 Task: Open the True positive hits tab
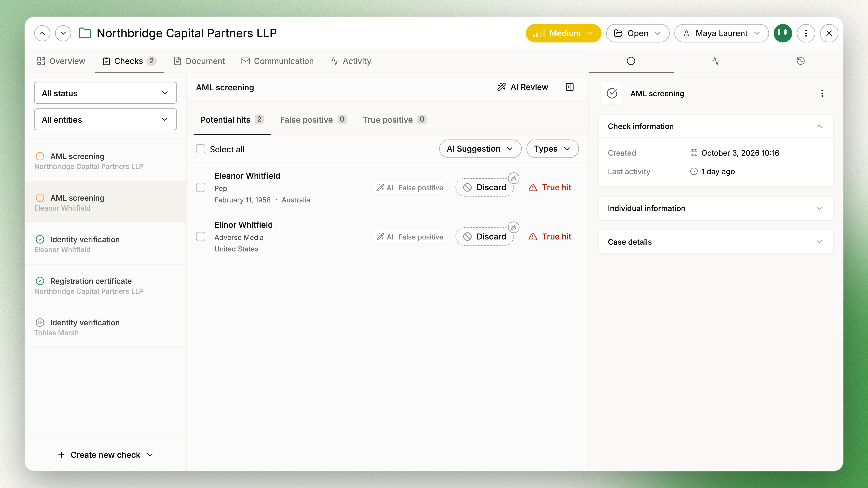(395, 120)
